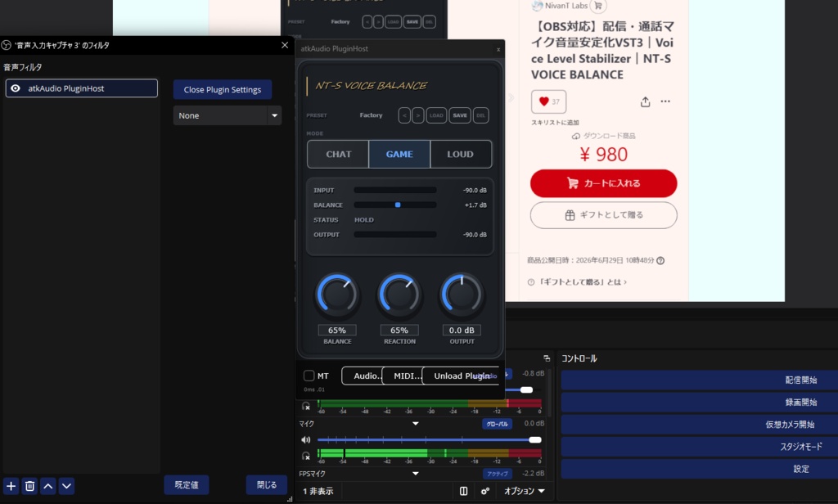Like the product with heart icon
This screenshot has width=838, height=504.
click(548, 101)
